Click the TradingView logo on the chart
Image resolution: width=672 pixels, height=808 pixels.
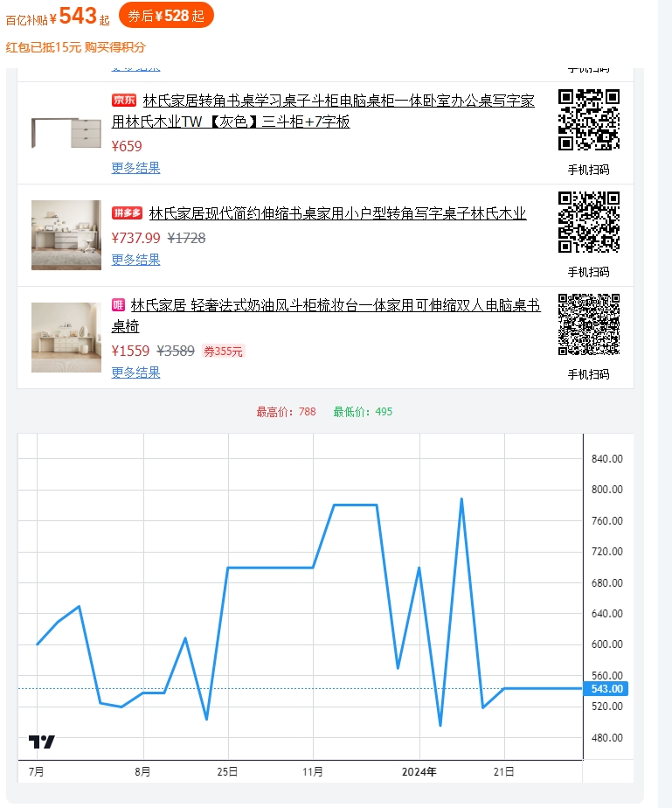[42, 742]
